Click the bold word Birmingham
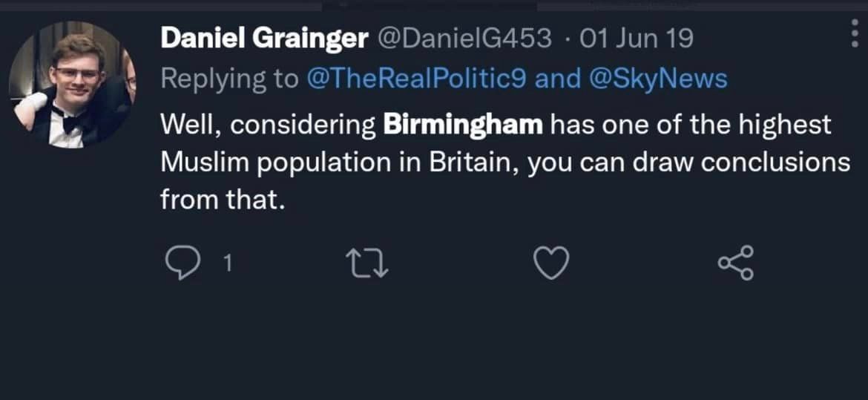Screen dimensions: 868x400 point(463,125)
